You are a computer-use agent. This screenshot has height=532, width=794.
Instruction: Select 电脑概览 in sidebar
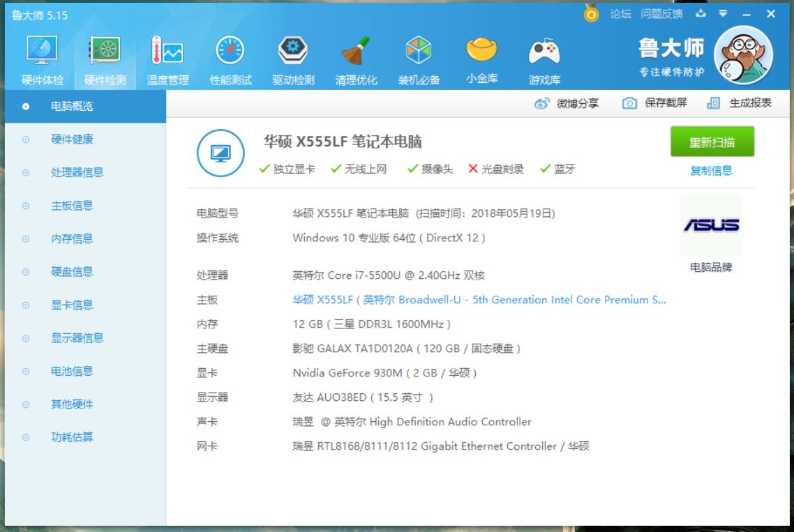coord(85,106)
